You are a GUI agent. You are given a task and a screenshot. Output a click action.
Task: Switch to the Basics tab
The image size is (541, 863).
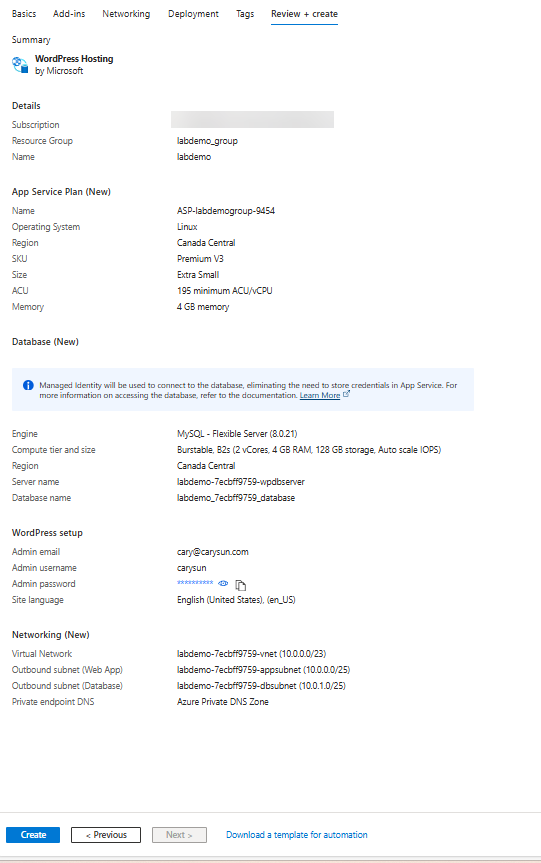pos(24,14)
